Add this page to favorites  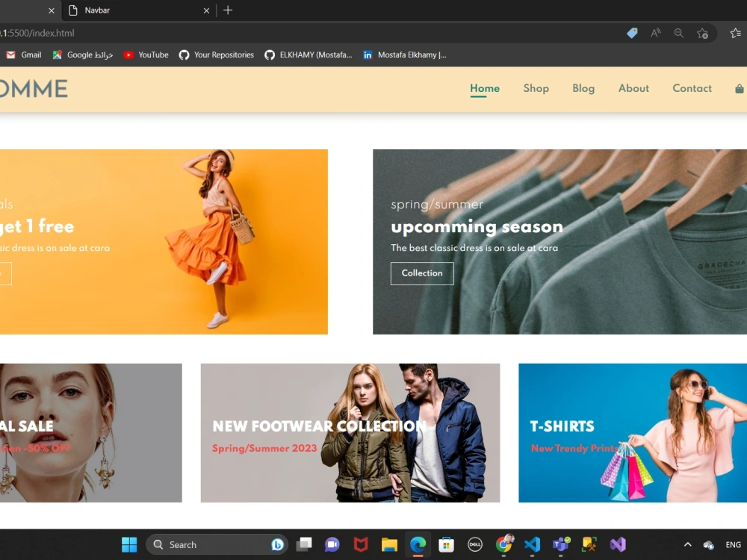click(702, 34)
